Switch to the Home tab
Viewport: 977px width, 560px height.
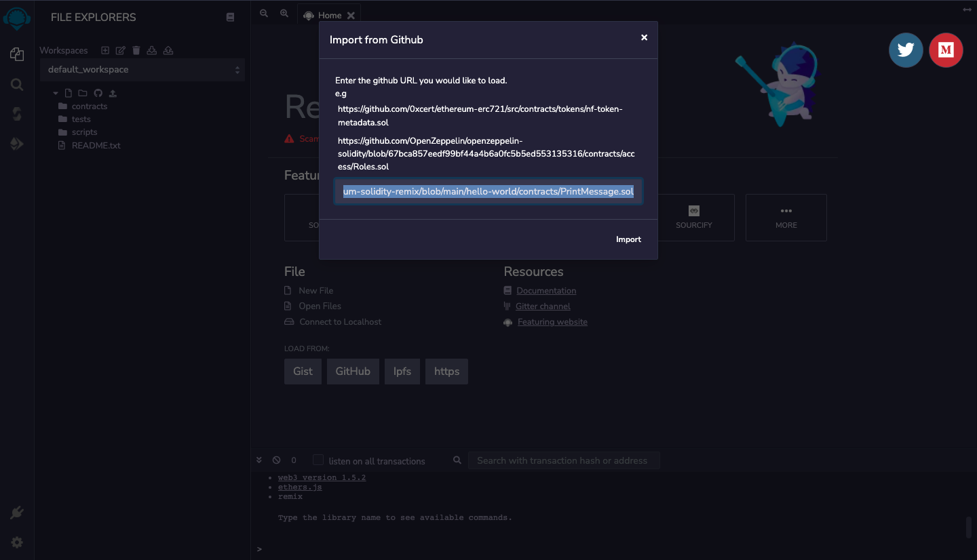328,14
